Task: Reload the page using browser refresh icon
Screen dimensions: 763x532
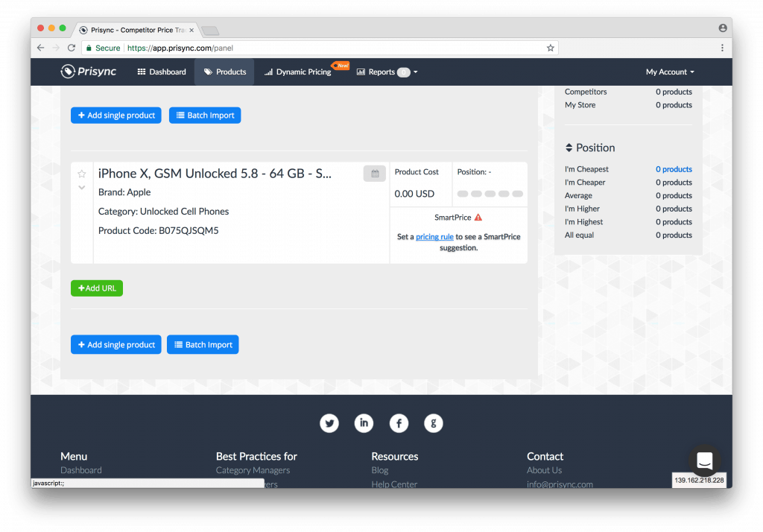Action: [x=72, y=48]
